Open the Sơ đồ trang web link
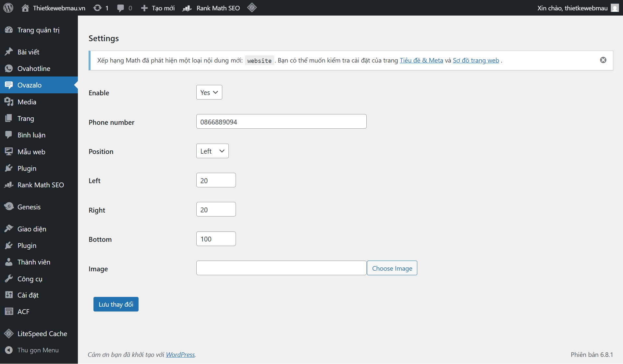 click(476, 60)
